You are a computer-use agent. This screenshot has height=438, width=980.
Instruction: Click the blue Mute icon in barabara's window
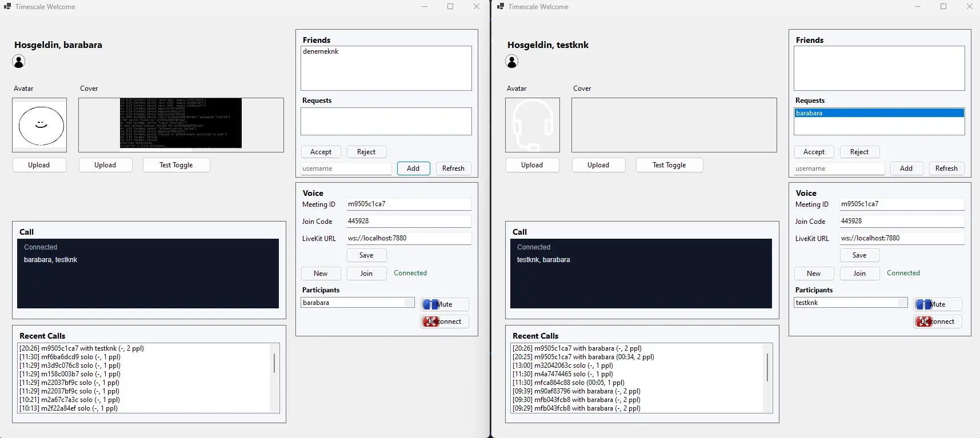pyautogui.click(x=430, y=304)
